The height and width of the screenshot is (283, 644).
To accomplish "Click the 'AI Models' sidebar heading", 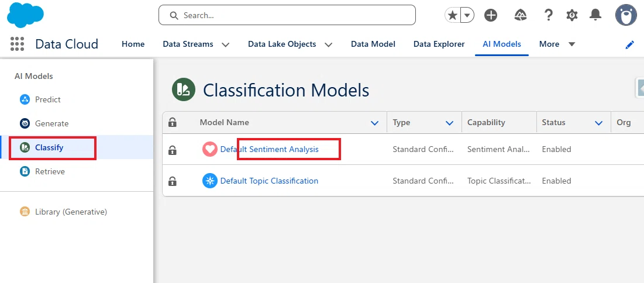I will coord(34,76).
